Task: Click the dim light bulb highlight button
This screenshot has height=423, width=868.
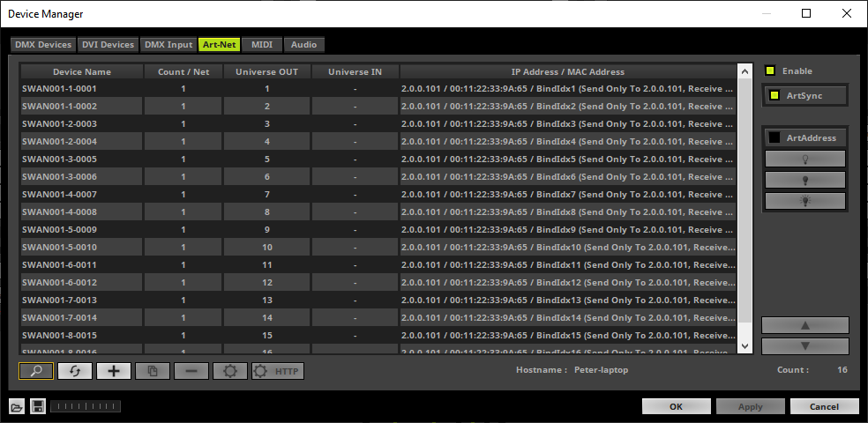Action: [x=804, y=159]
